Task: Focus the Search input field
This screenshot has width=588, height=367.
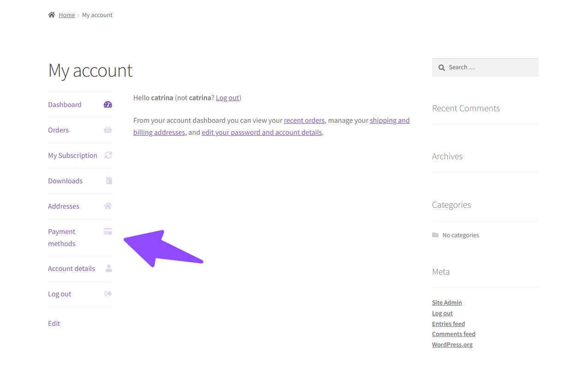Action: click(x=490, y=67)
